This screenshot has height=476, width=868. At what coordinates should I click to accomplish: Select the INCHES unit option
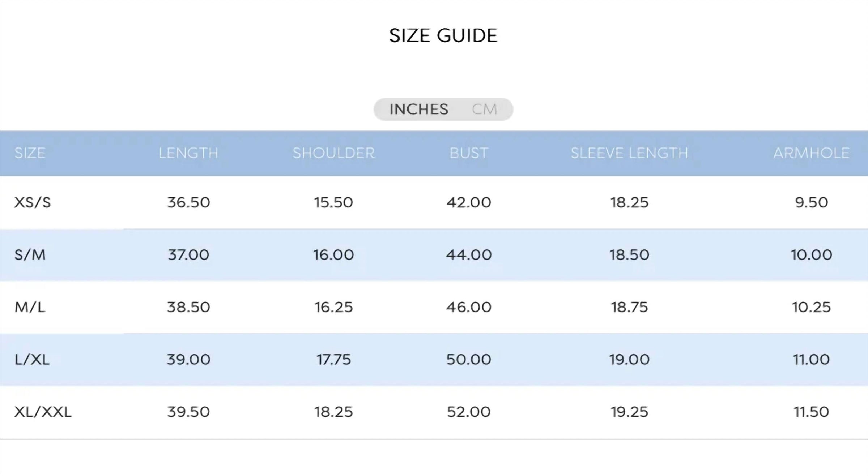pyautogui.click(x=419, y=109)
